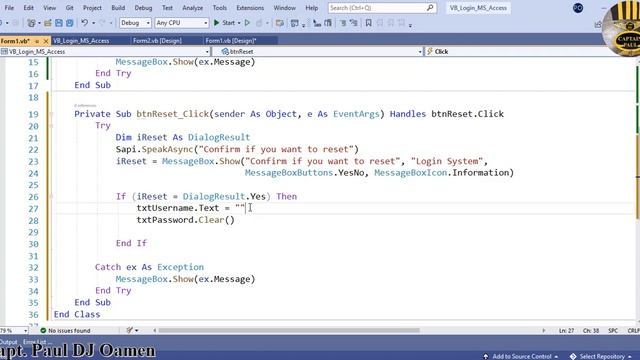Screen dimensions: 640x360
Task: Toggle the bookmark icon in toolbar
Action: (368, 23)
